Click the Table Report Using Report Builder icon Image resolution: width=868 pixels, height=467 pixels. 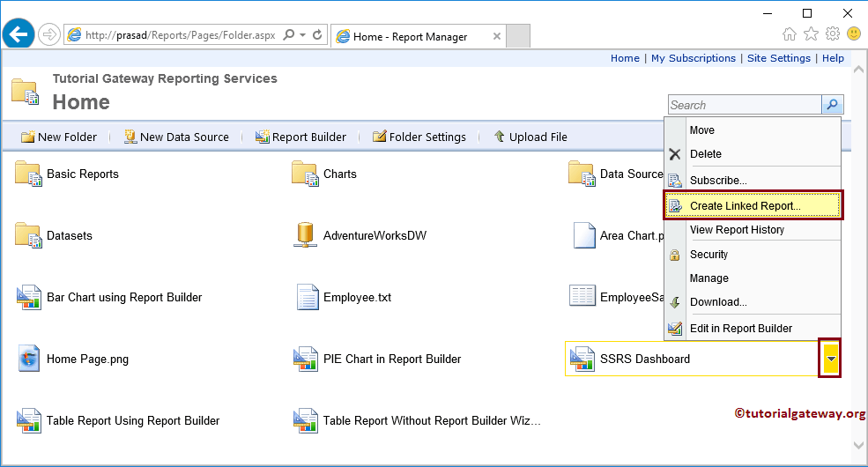coord(28,420)
